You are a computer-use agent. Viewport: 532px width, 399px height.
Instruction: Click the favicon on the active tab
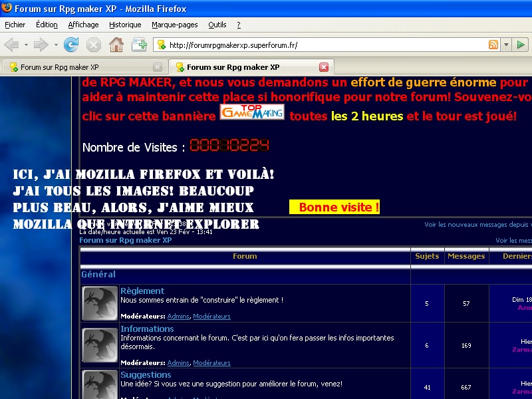pyautogui.click(x=180, y=67)
